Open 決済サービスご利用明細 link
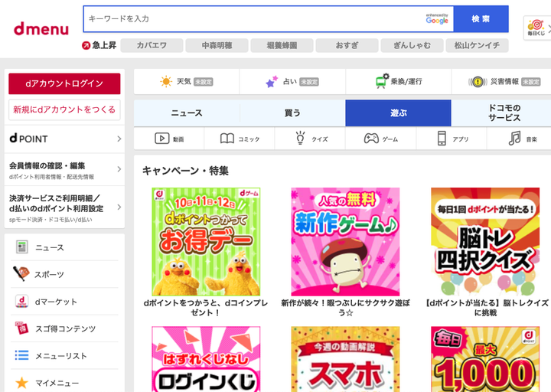 (64, 207)
